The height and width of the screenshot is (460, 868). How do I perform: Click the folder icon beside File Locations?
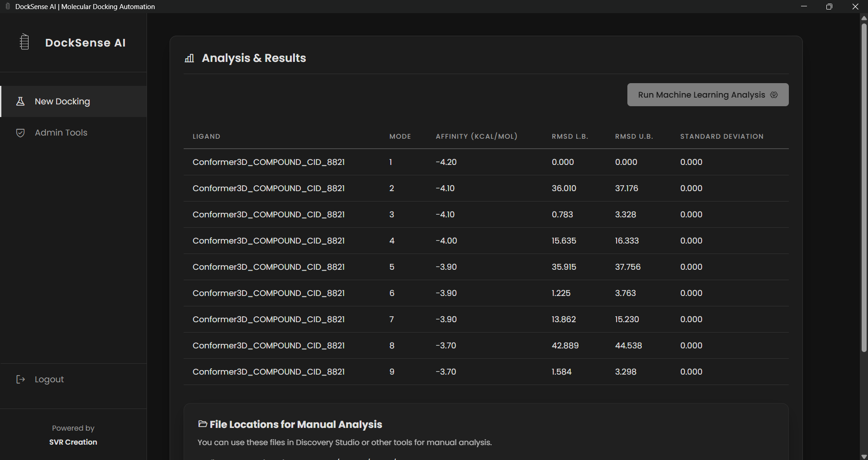coord(203,424)
